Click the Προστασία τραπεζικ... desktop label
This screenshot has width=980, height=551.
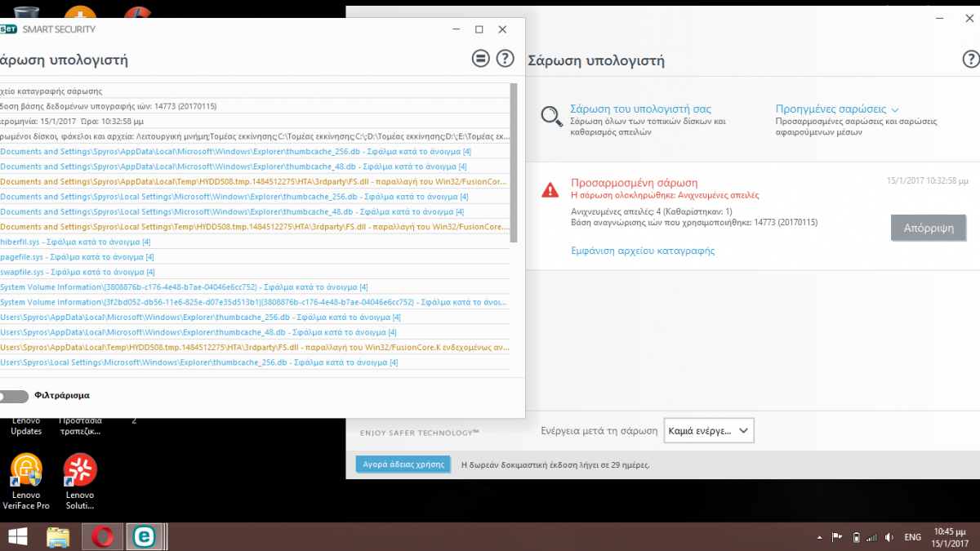pos(80,426)
